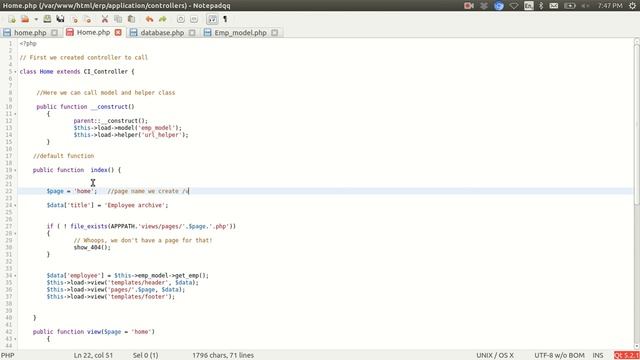Screen dimensions: 640x360
Task: Click the Zoom Out toolbar icon
Action: 194,19
